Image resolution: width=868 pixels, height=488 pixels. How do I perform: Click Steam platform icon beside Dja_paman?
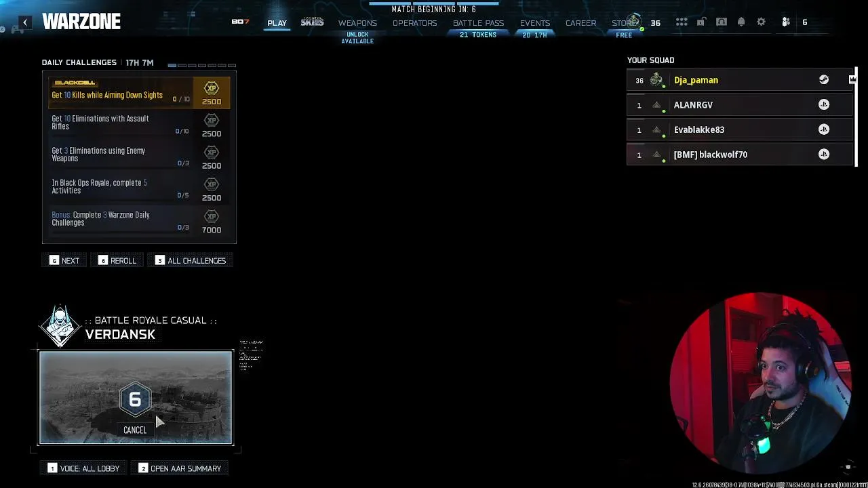pos(824,80)
